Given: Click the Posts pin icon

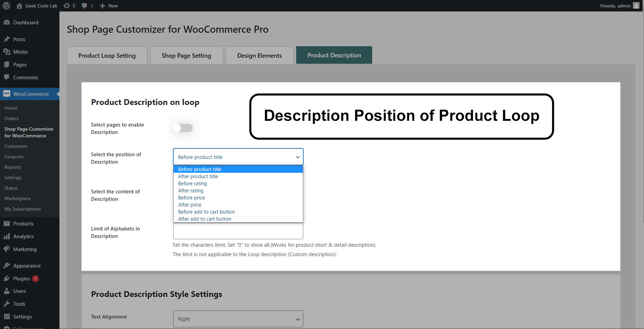Looking at the screenshot, I should point(7,39).
